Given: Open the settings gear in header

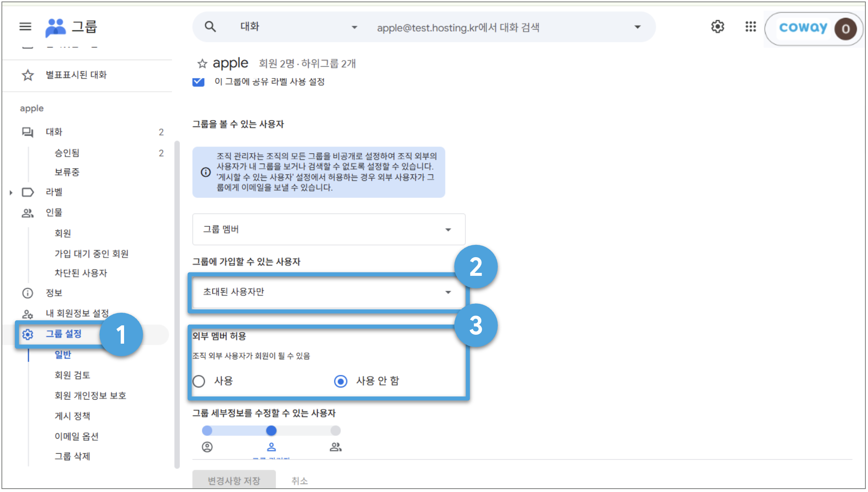Looking at the screenshot, I should pyautogui.click(x=717, y=26).
